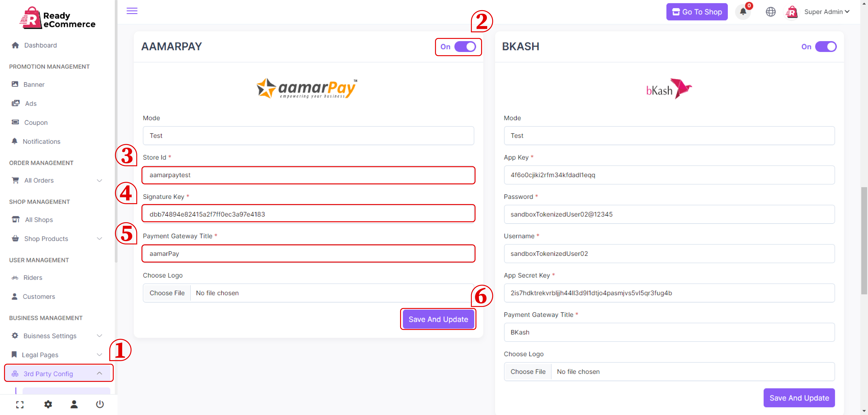Click the Buisness Settings gear icon
The height and width of the screenshot is (415, 868).
pos(15,335)
